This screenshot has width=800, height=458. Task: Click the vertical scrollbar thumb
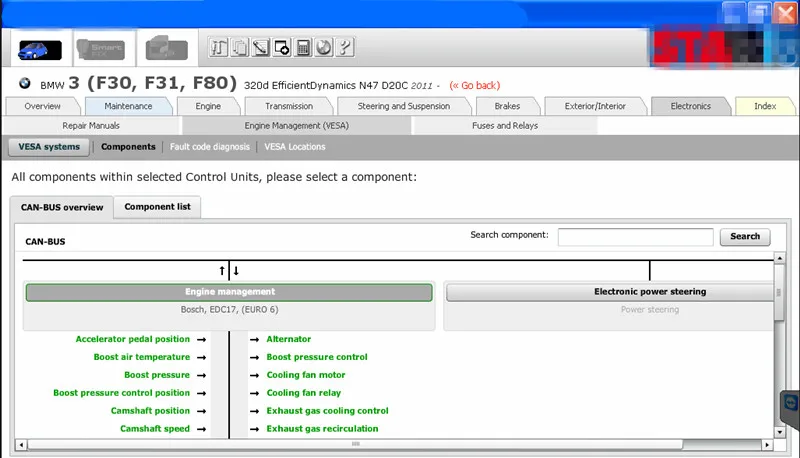[x=779, y=292]
